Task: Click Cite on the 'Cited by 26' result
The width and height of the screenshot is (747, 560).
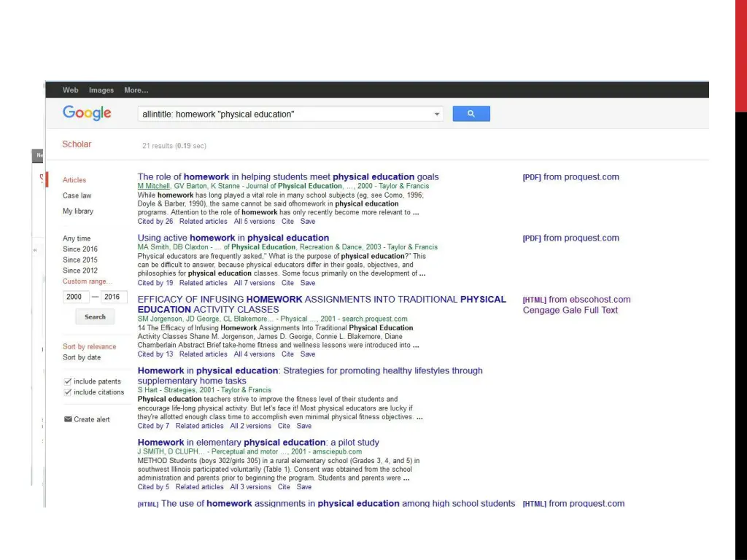Action: click(x=287, y=222)
